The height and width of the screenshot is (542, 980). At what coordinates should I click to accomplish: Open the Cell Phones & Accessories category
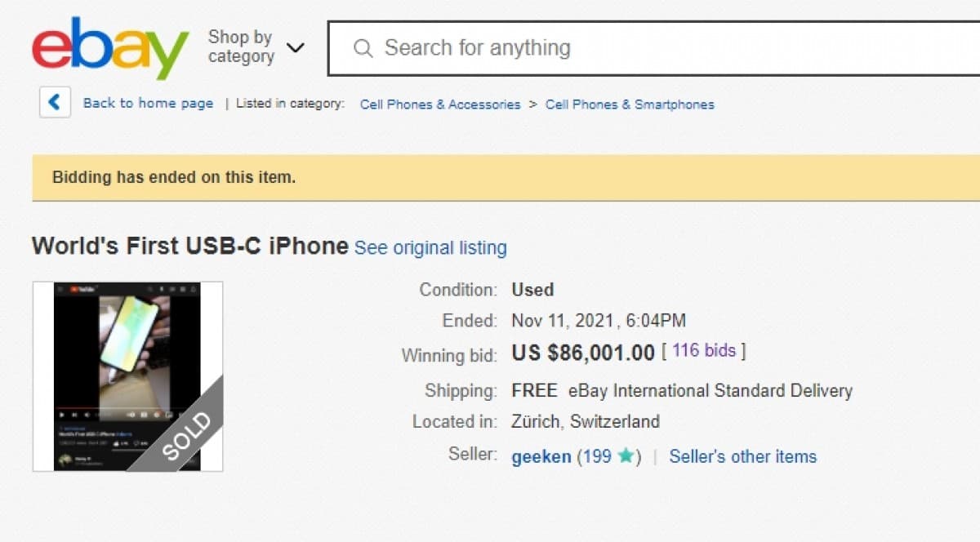click(440, 104)
